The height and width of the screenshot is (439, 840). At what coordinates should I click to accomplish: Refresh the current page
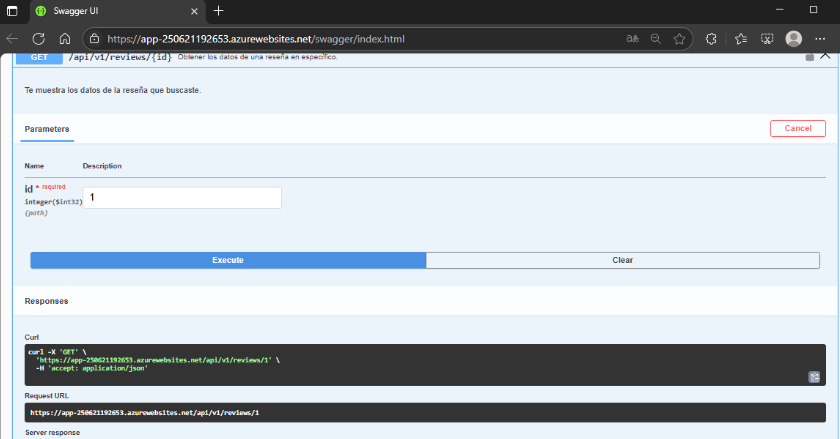tap(39, 39)
